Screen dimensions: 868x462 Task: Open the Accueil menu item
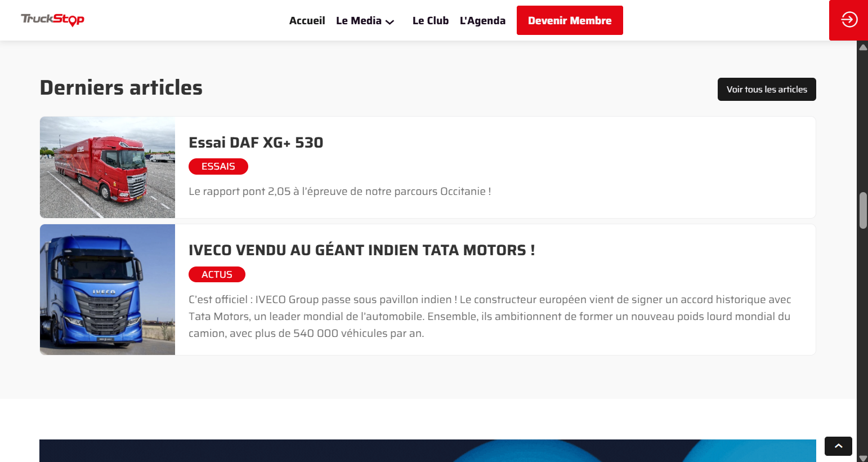pyautogui.click(x=307, y=21)
